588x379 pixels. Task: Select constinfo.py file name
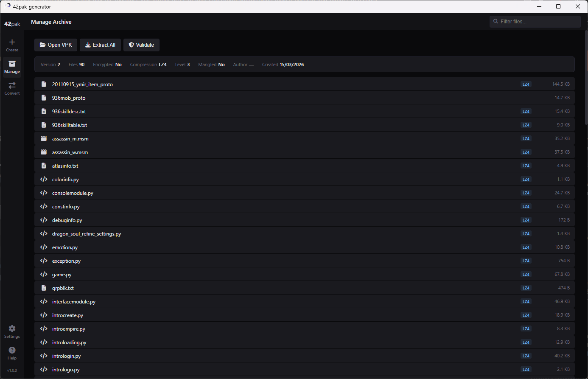[66, 207]
